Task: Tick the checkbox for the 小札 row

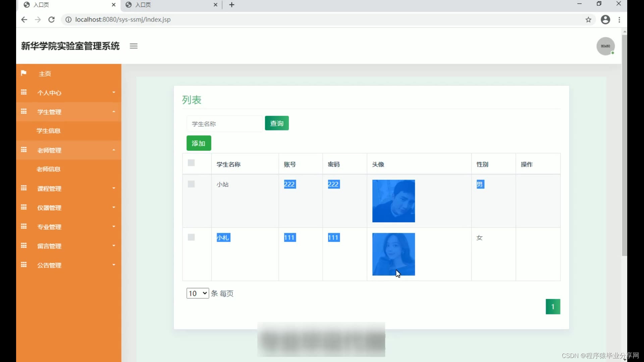Action: click(x=191, y=237)
